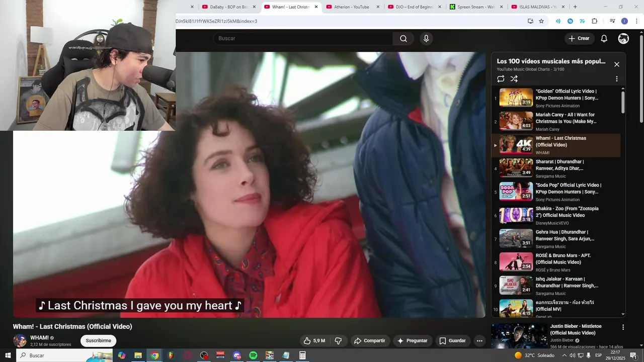
Task: Select Gehra Hua Dhurandhar playlist entry
Action: 556,239
